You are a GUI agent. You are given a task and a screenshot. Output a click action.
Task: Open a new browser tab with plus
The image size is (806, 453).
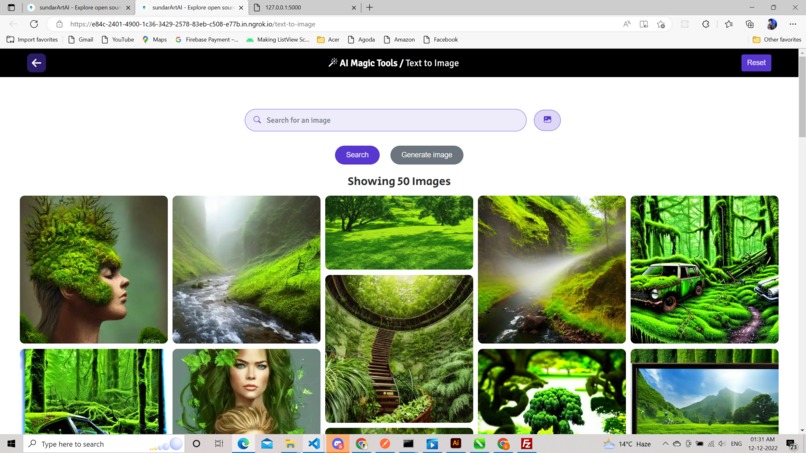pyautogui.click(x=369, y=7)
